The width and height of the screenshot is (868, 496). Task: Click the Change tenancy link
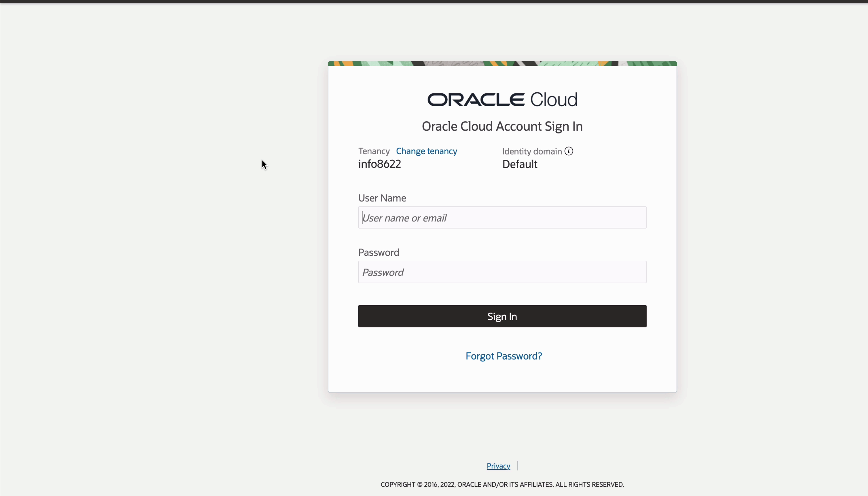click(x=426, y=151)
